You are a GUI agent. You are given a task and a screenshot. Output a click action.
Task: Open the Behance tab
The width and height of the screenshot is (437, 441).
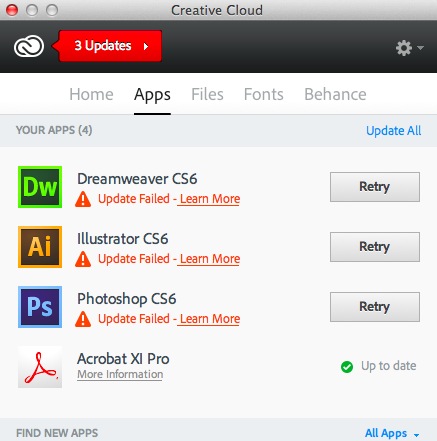click(335, 94)
